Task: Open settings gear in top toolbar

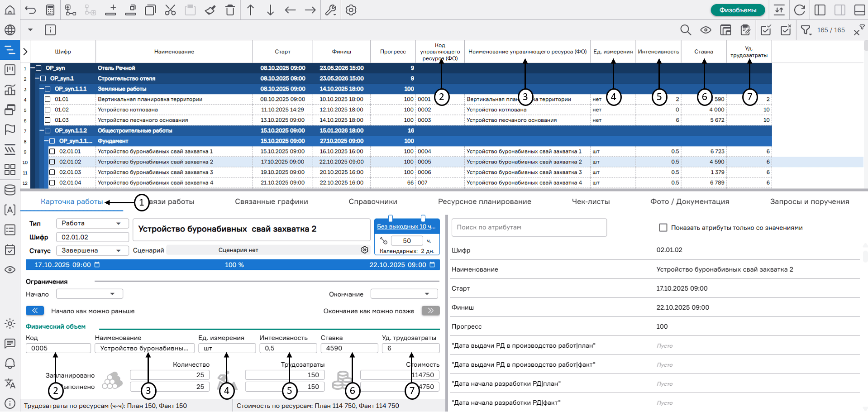Action: [351, 10]
